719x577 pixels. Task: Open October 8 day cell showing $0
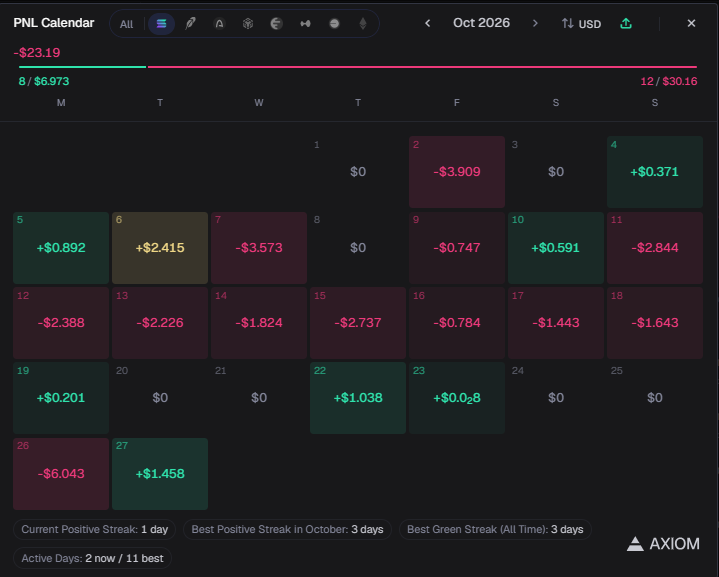pos(358,248)
